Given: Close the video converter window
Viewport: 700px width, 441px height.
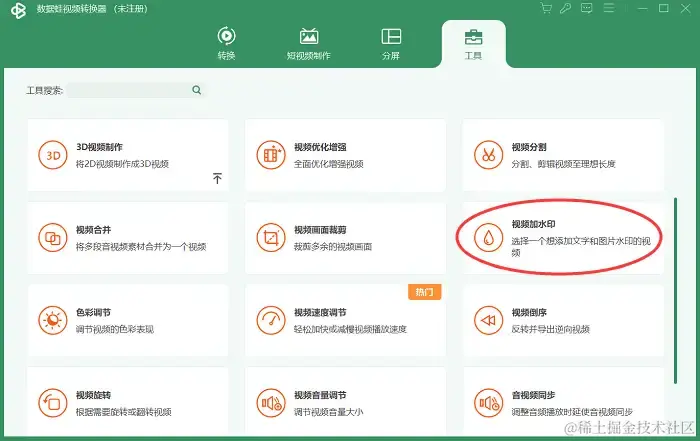Looking at the screenshot, I should pos(685,8).
